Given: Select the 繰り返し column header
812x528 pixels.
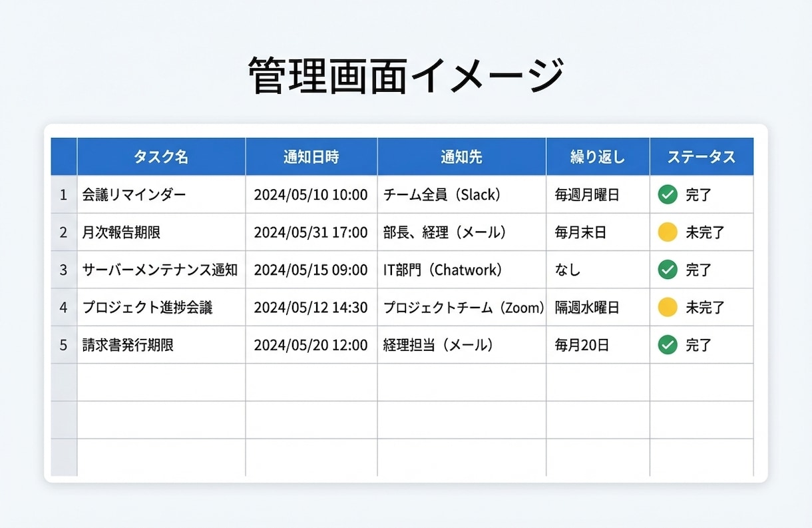Looking at the screenshot, I should pyautogui.click(x=598, y=156).
